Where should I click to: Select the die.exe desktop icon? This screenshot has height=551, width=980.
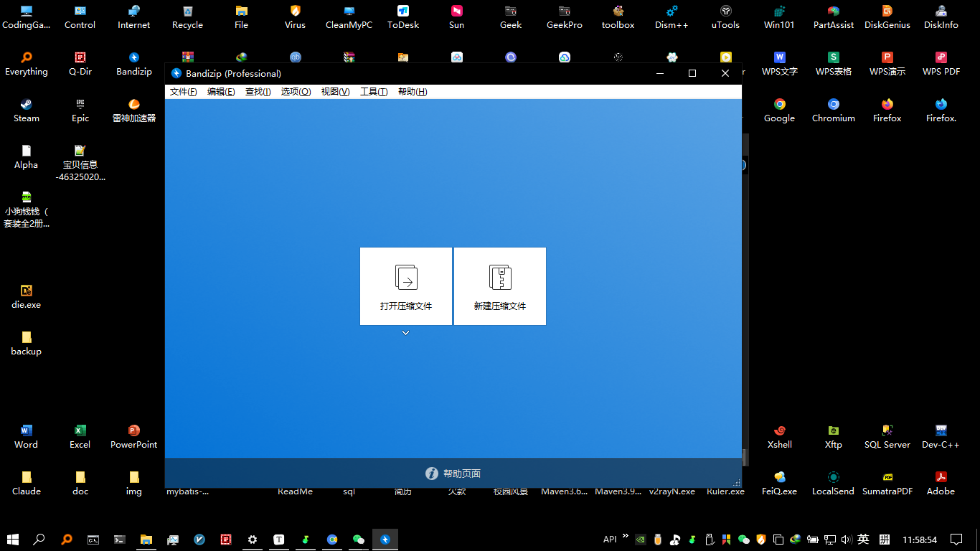click(x=27, y=296)
